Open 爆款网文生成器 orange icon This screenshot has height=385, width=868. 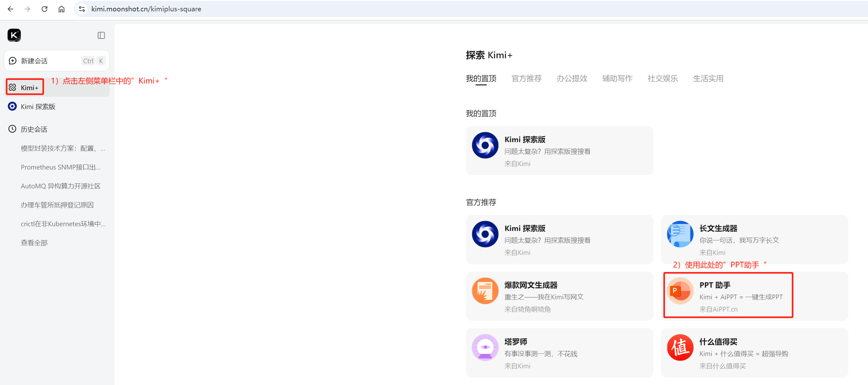(x=485, y=291)
